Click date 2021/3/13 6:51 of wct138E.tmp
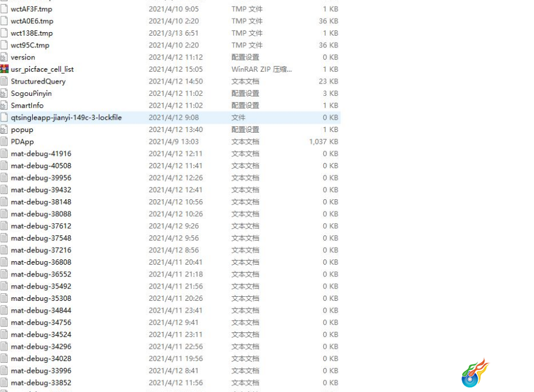 (173, 33)
